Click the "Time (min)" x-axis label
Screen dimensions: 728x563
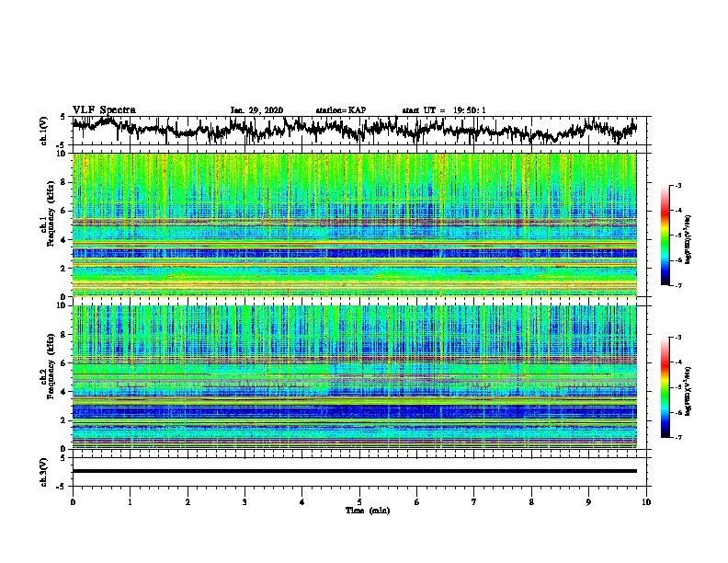pyautogui.click(x=368, y=511)
